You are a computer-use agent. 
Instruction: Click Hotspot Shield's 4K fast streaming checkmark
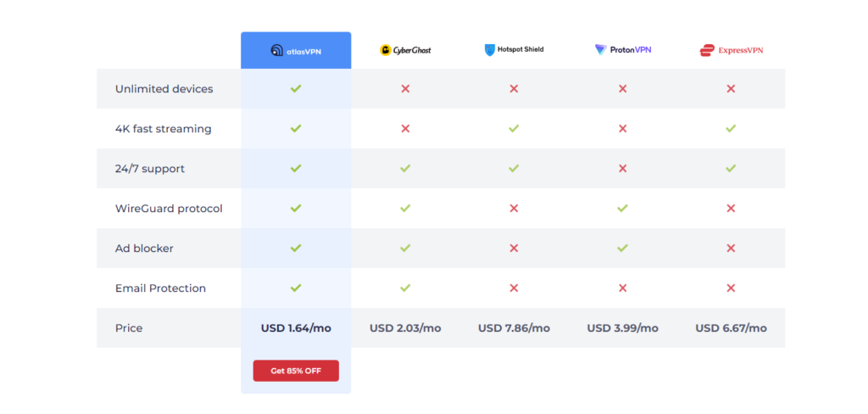514,128
